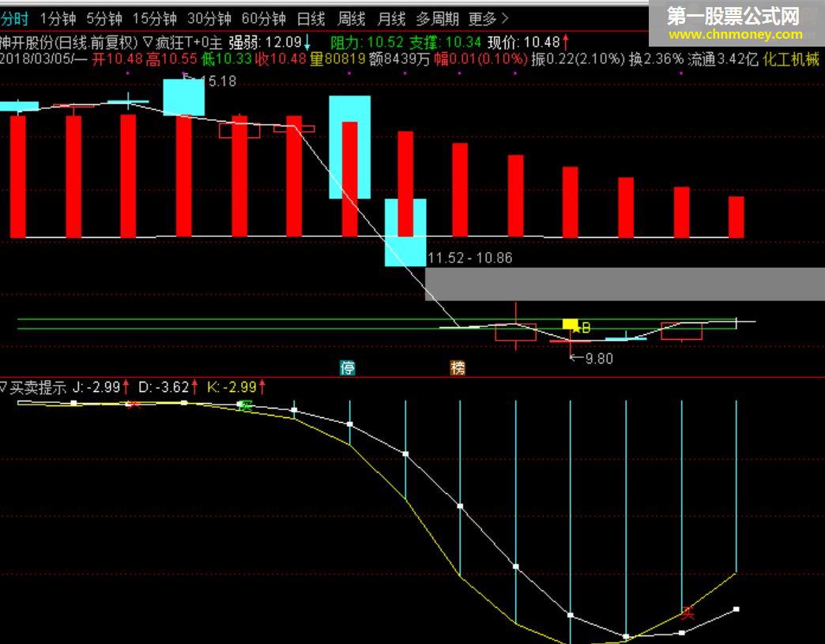Open the 多周期 multi-period view

437,20
